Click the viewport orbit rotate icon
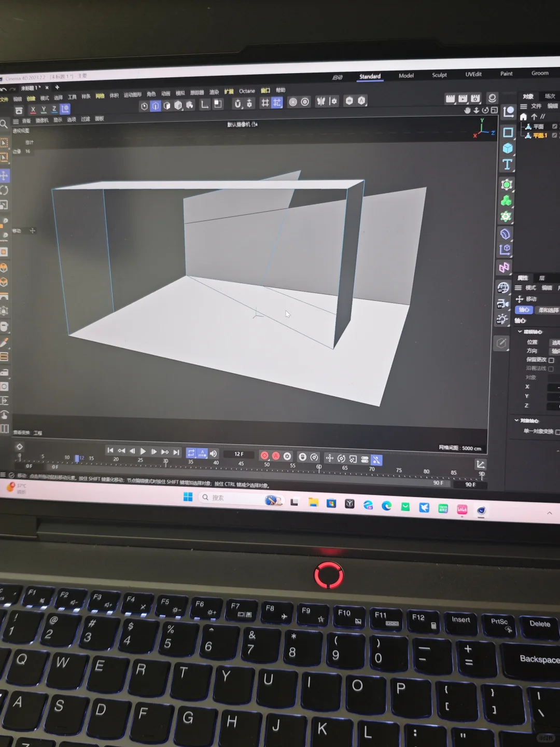This screenshot has width=560, height=747. (485, 110)
